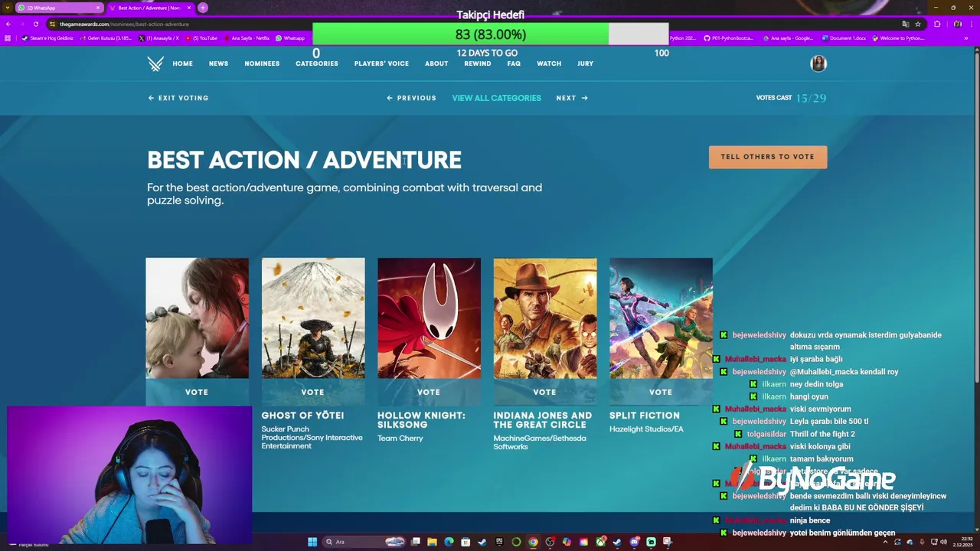Go to PREVIOUS category
This screenshot has width=980, height=551.
tap(412, 98)
